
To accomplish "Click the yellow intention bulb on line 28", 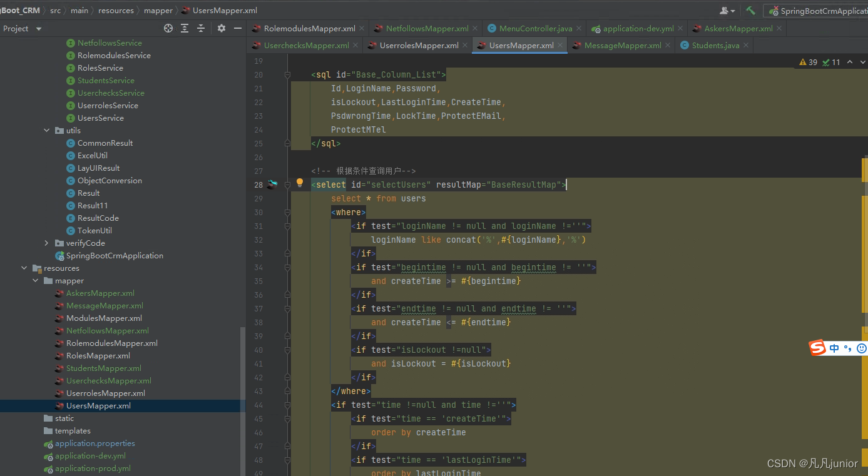I will pyautogui.click(x=299, y=183).
